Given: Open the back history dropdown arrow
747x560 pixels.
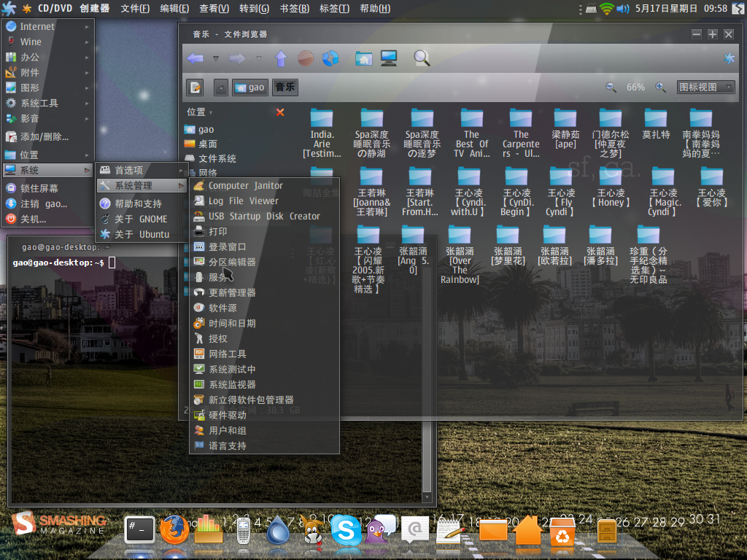Looking at the screenshot, I should [216, 58].
